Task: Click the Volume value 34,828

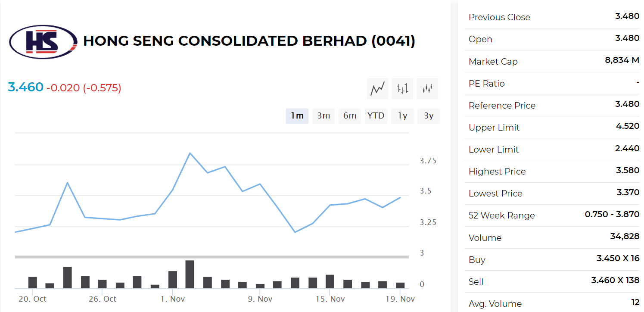Action: point(625,237)
